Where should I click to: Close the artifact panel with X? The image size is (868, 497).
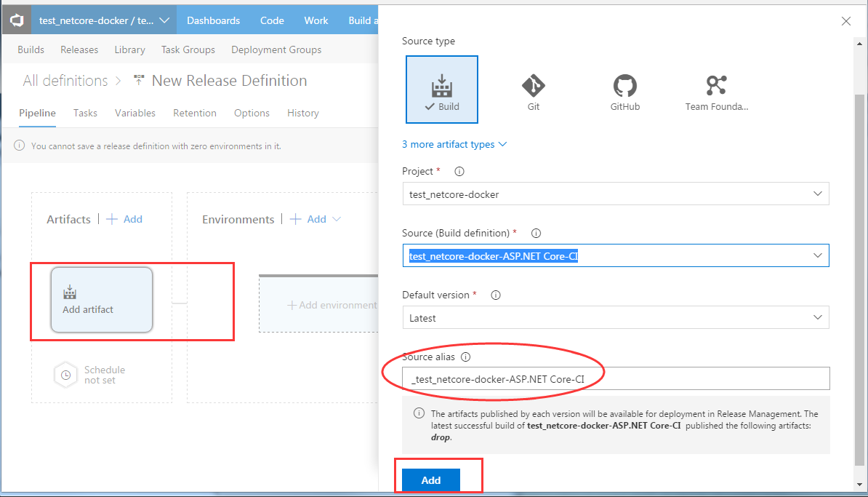(x=846, y=22)
